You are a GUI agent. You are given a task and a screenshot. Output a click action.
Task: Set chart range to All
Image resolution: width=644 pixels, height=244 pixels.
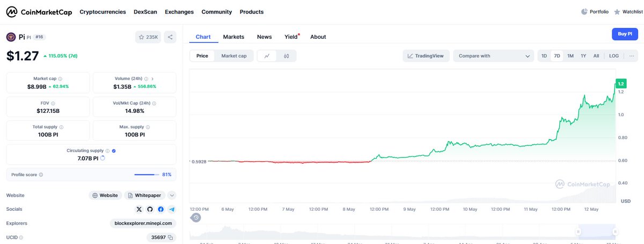coord(596,56)
